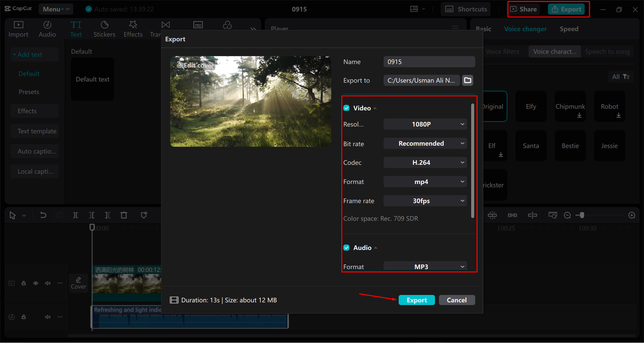This screenshot has width=644, height=343.
Task: Click the Default text template thumbnail
Action: (x=93, y=79)
